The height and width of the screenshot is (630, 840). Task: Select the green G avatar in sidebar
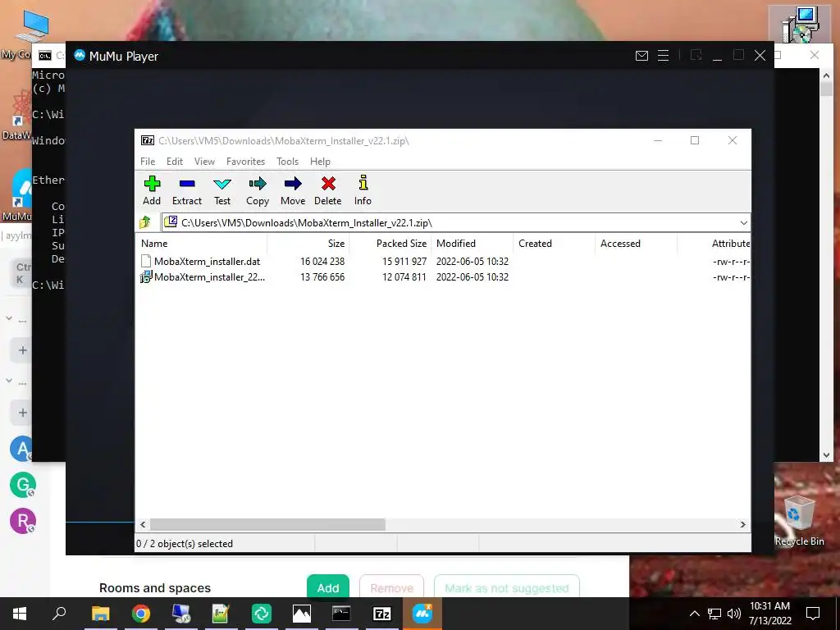(22, 485)
